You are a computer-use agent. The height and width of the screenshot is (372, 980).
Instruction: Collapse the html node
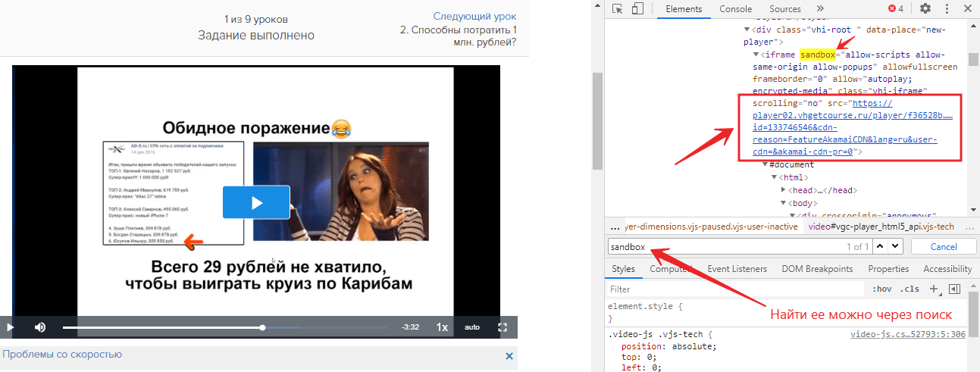point(774,177)
